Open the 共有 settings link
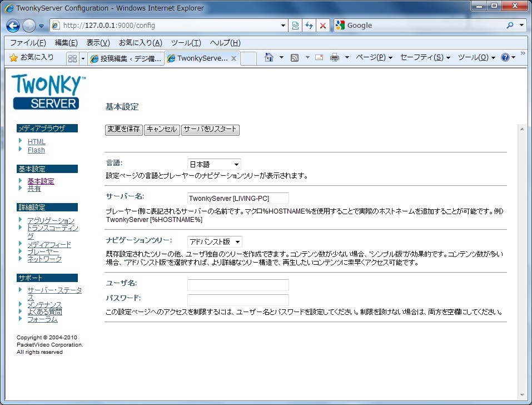Image resolution: width=532 pixels, height=405 pixels. point(34,189)
